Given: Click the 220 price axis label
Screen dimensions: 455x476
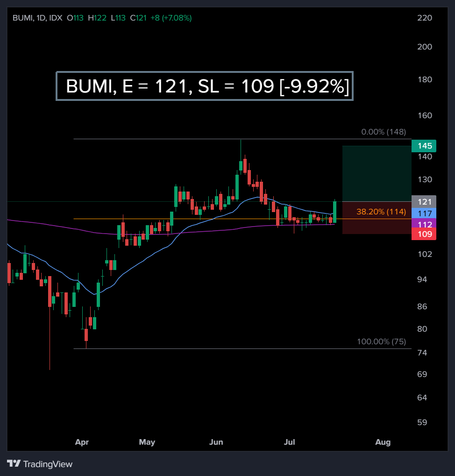Looking at the screenshot, I should point(425,18).
